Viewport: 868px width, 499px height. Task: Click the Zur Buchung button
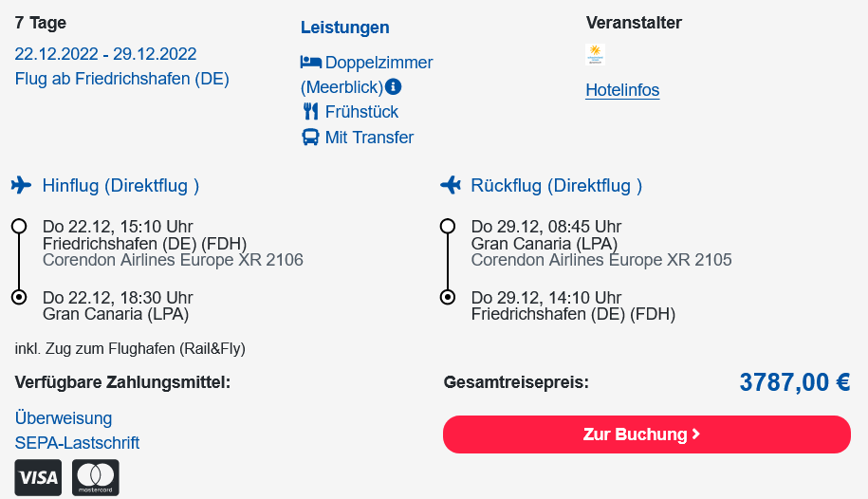click(647, 434)
